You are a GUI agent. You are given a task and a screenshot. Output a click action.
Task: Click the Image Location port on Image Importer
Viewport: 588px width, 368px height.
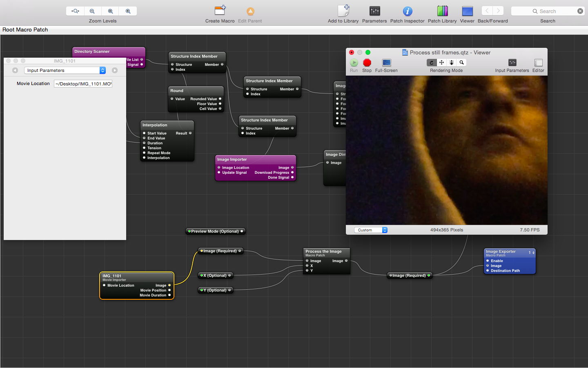(219, 168)
